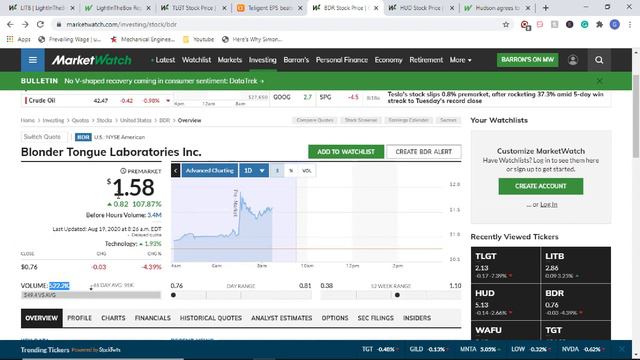Image resolution: width=640 pixels, height=360 pixels.
Task: Click the United States breadcrumb
Action: pyautogui.click(x=136, y=120)
